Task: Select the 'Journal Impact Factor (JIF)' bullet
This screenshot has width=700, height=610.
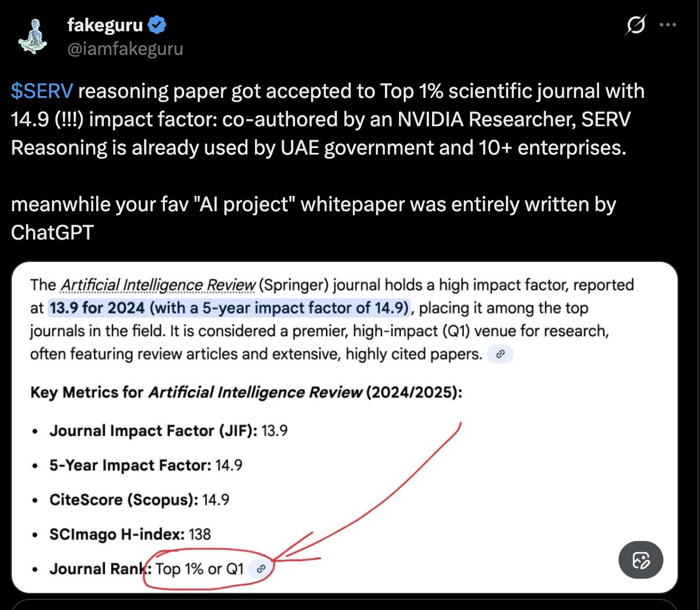Action: click(168, 431)
